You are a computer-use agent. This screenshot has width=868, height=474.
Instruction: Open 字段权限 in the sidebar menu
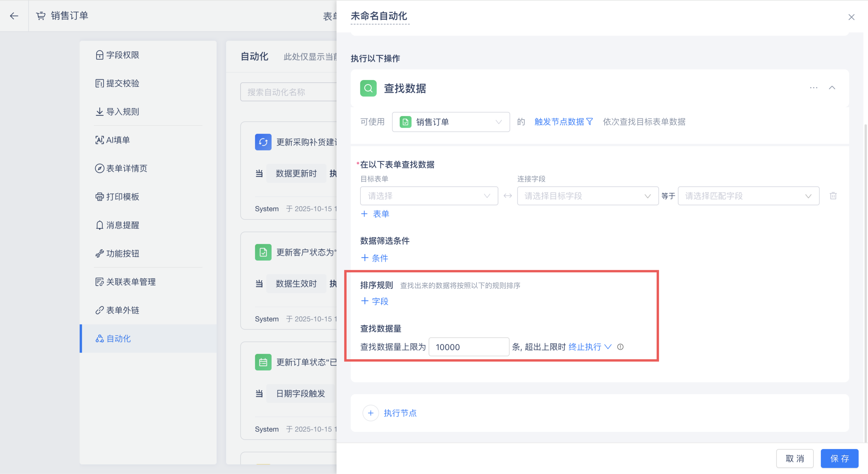(122, 55)
